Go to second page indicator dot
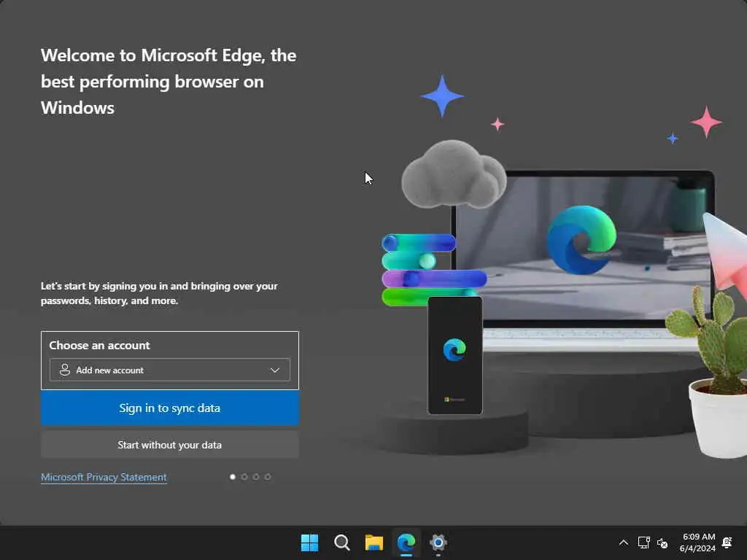This screenshot has height=560, width=747. pos(244,477)
